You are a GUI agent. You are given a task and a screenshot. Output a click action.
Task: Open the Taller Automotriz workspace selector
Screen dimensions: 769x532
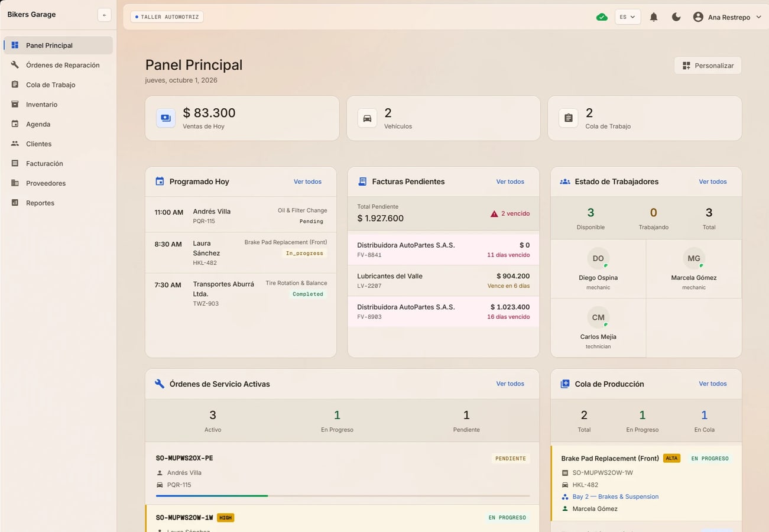click(167, 17)
